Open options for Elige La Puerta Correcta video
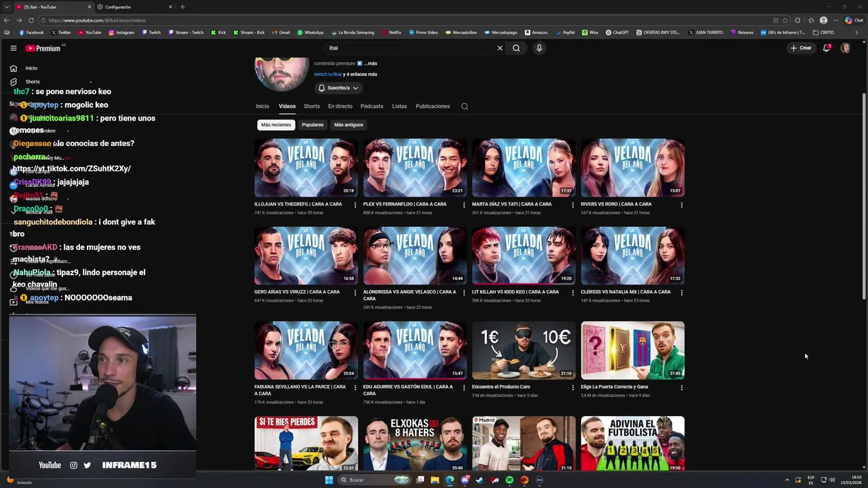This screenshot has height=488, width=868. coord(682,388)
